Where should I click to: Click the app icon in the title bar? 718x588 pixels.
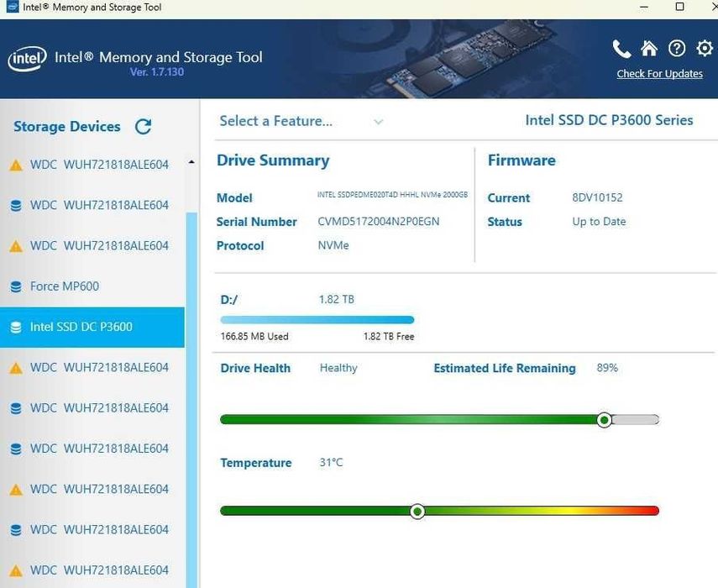[x=13, y=7]
